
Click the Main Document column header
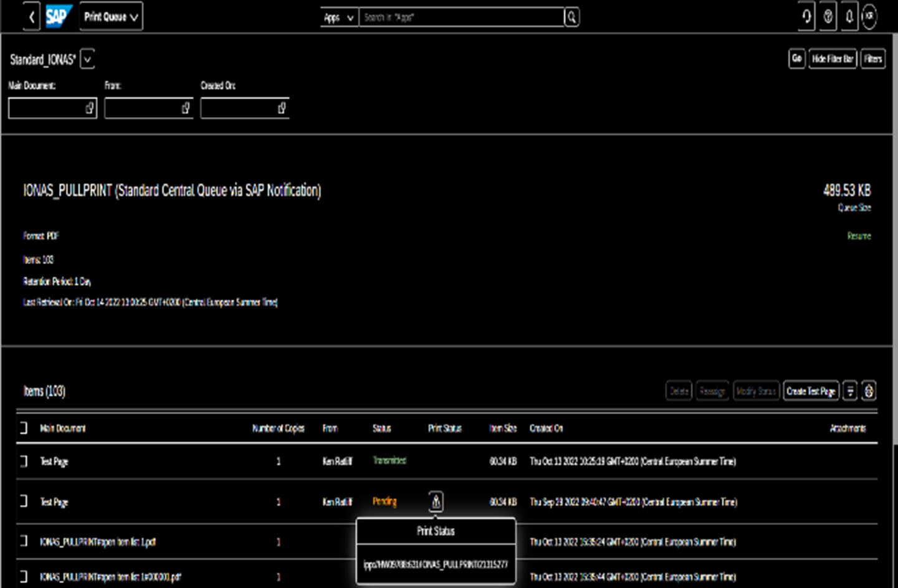[x=63, y=429]
